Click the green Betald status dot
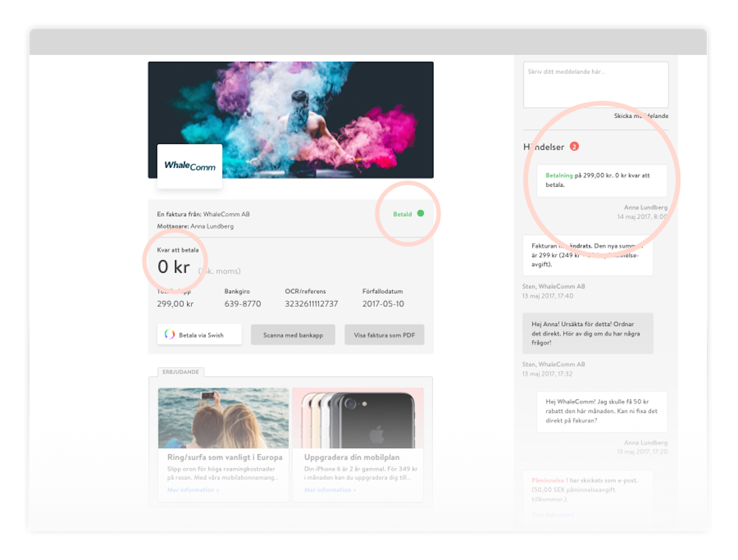 click(x=420, y=213)
